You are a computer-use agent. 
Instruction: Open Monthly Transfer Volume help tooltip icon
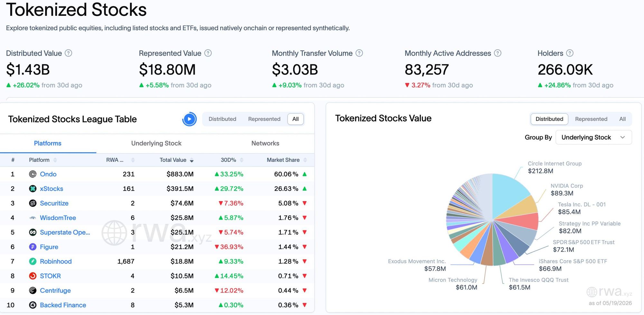tap(359, 53)
